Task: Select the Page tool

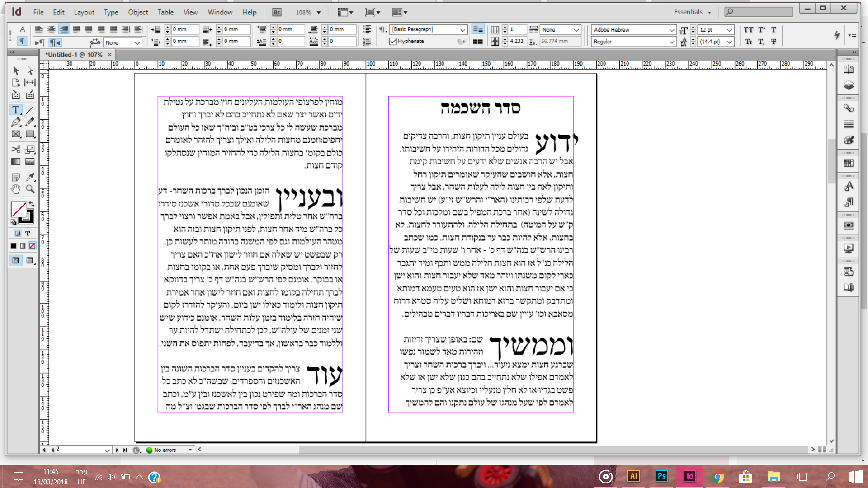Action: (x=16, y=83)
